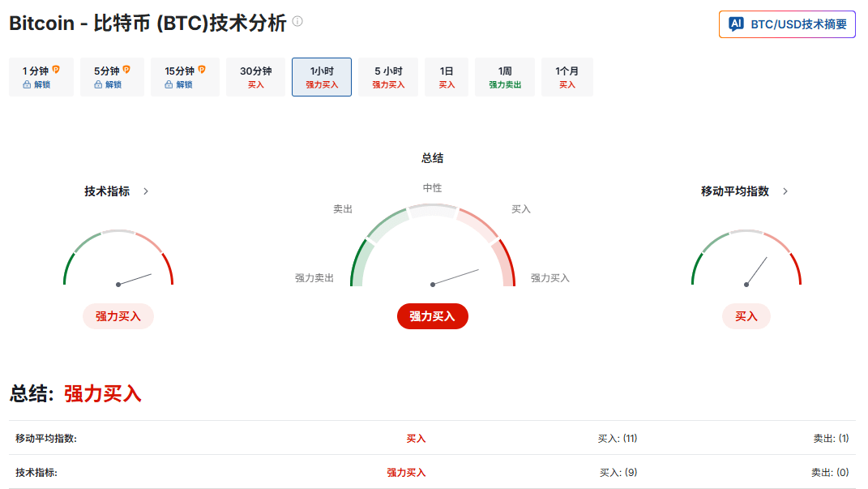
Task: Select the 1小时 timeframe tab
Action: click(x=322, y=77)
